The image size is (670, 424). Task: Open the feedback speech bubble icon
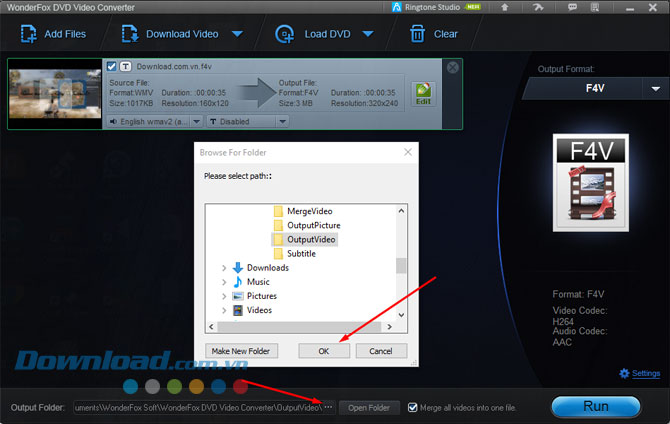(572, 7)
